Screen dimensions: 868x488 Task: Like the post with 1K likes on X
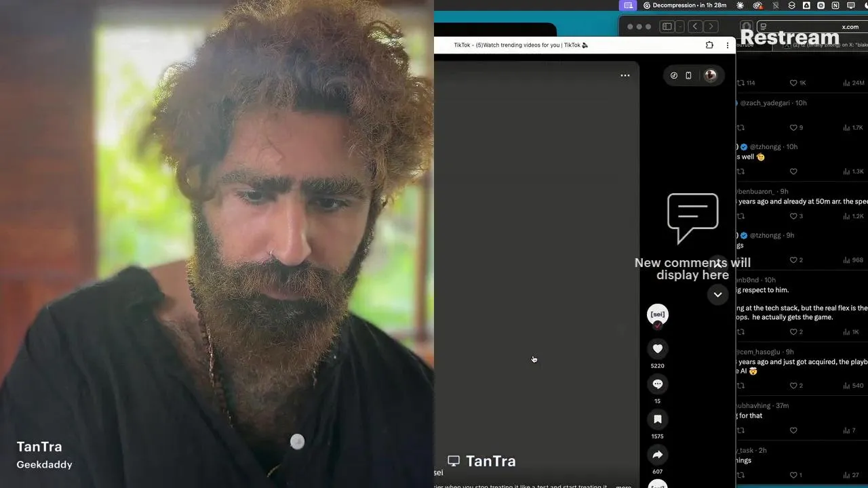(798, 83)
